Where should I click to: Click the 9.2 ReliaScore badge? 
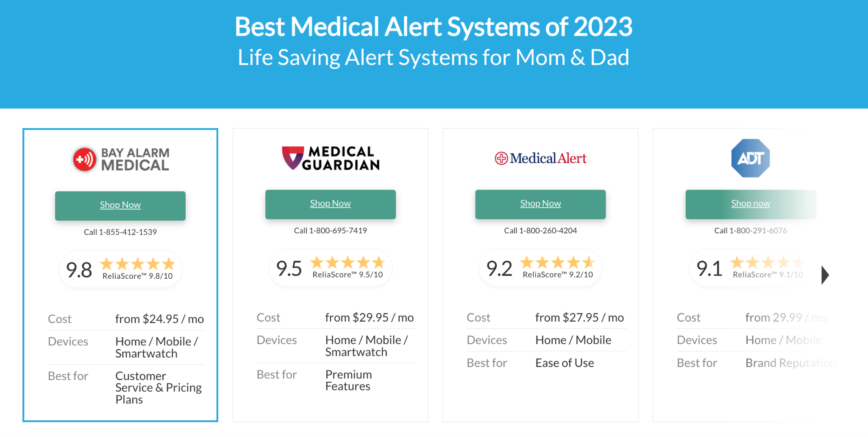541,268
